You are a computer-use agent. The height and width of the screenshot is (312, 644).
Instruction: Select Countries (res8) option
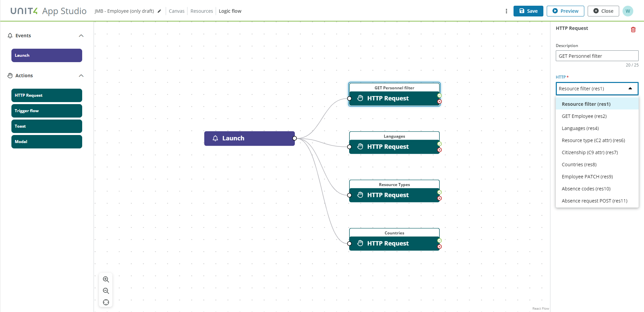coord(597,165)
